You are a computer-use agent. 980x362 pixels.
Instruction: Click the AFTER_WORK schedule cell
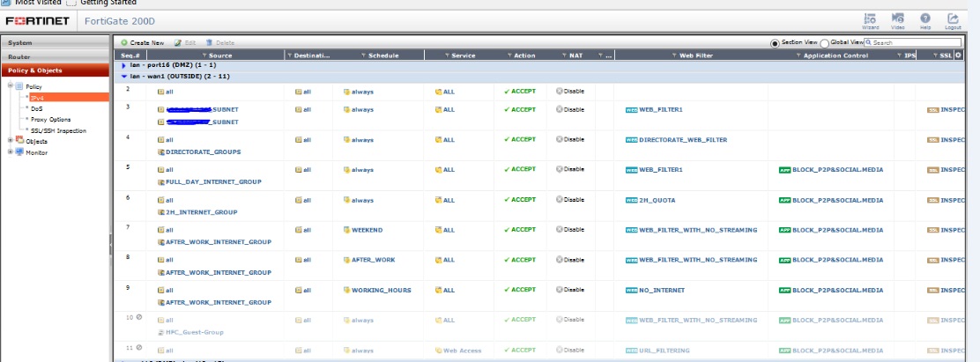click(373, 260)
